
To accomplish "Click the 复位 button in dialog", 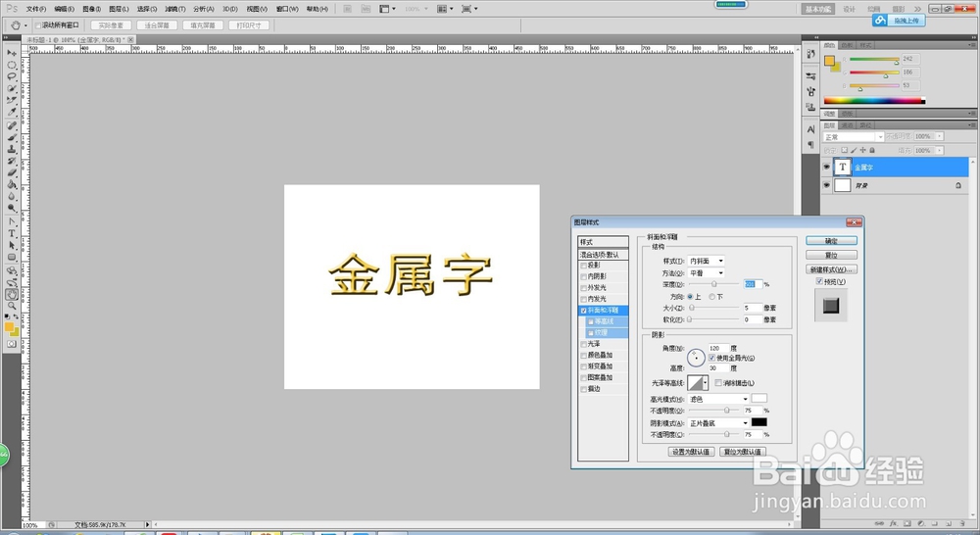I will [x=831, y=255].
